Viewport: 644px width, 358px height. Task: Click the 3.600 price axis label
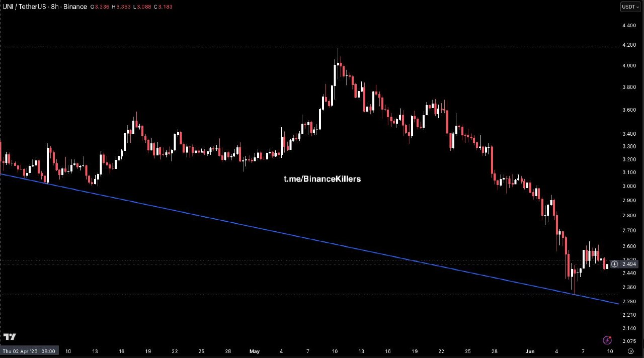pos(629,110)
